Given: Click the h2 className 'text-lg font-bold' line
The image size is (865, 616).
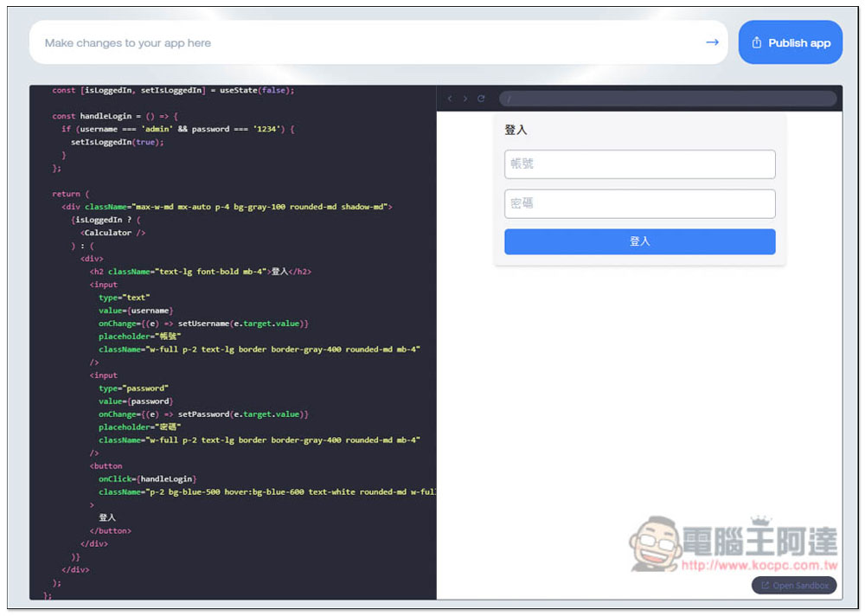Looking at the screenshot, I should [x=201, y=272].
